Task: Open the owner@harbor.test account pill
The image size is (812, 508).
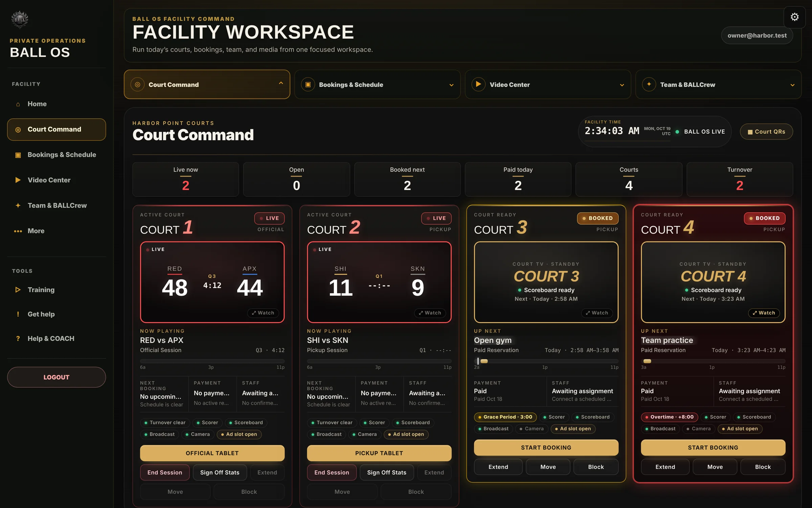Action: point(757,36)
